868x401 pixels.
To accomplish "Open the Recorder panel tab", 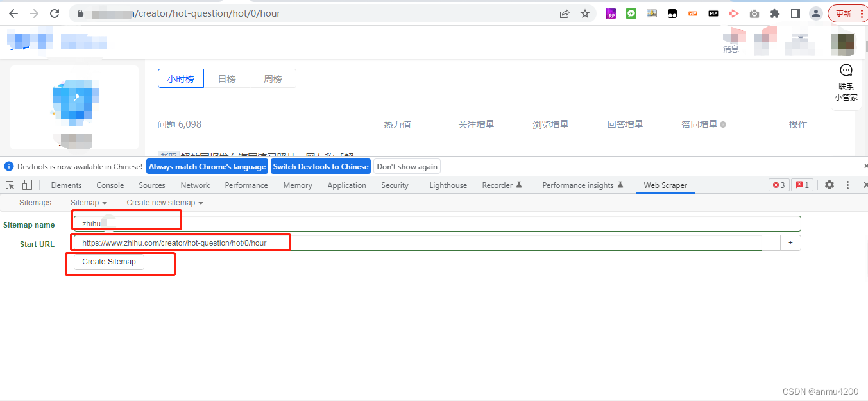I will [x=502, y=185].
